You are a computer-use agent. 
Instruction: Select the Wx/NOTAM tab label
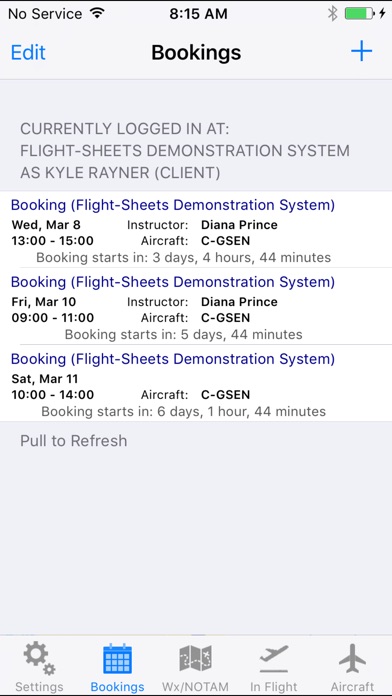[x=195, y=687]
